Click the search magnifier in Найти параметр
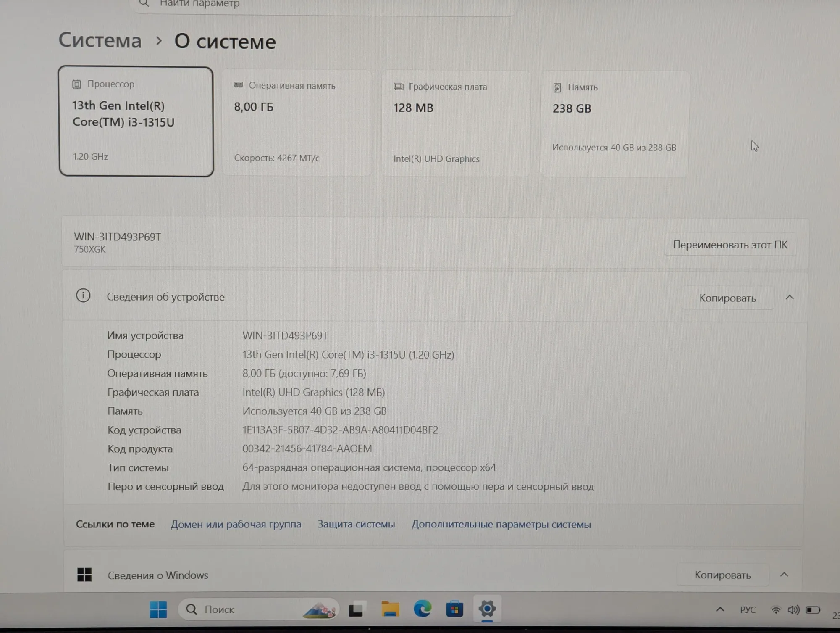 (144, 3)
